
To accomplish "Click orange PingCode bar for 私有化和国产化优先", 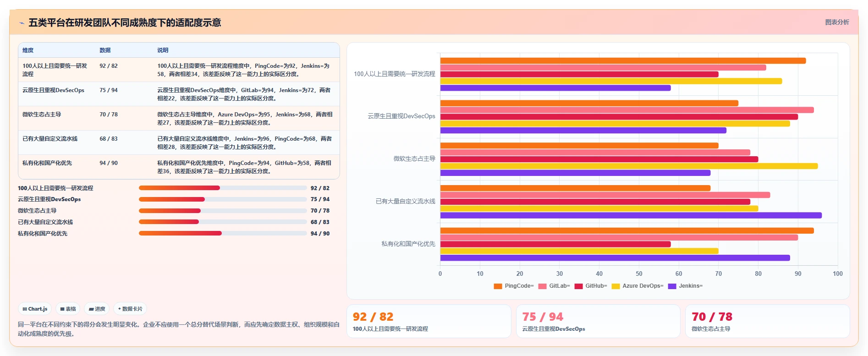I will (627, 231).
